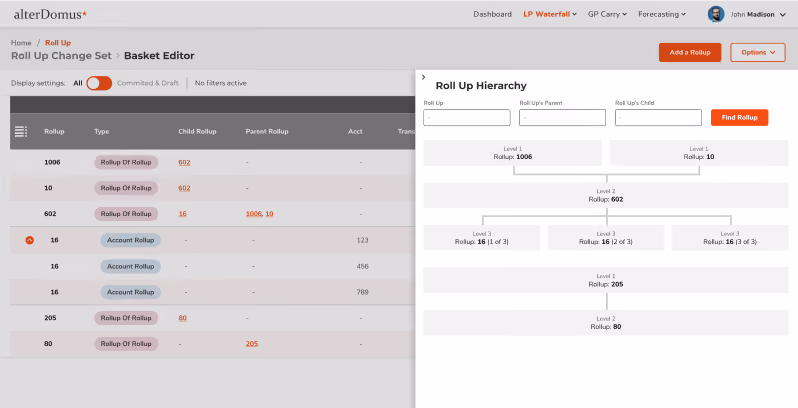Click the Rollup Of Rollup tag in row 80
This screenshot has height=408, width=798.
tap(126, 344)
